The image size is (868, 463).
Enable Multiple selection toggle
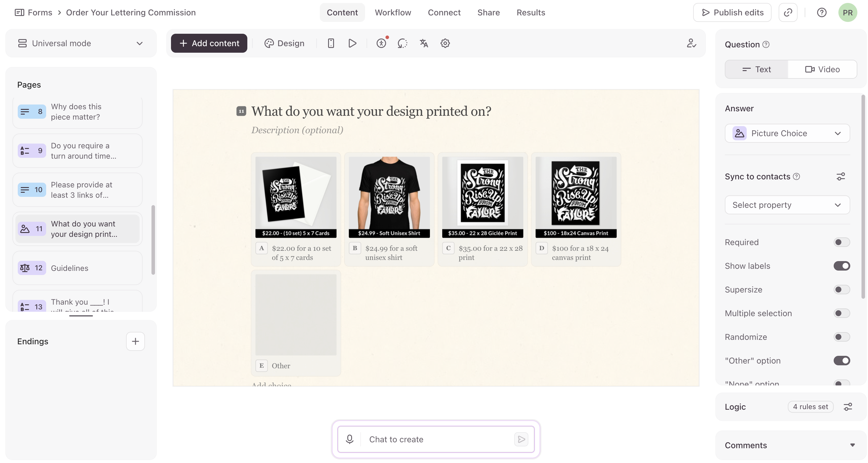(841, 313)
